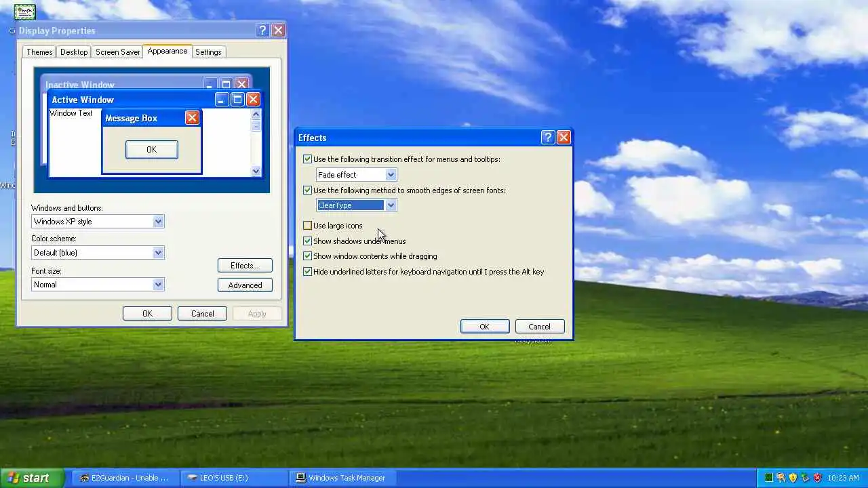This screenshot has height=488, width=868.
Task: Close the Effects dialog
Action: (x=564, y=138)
